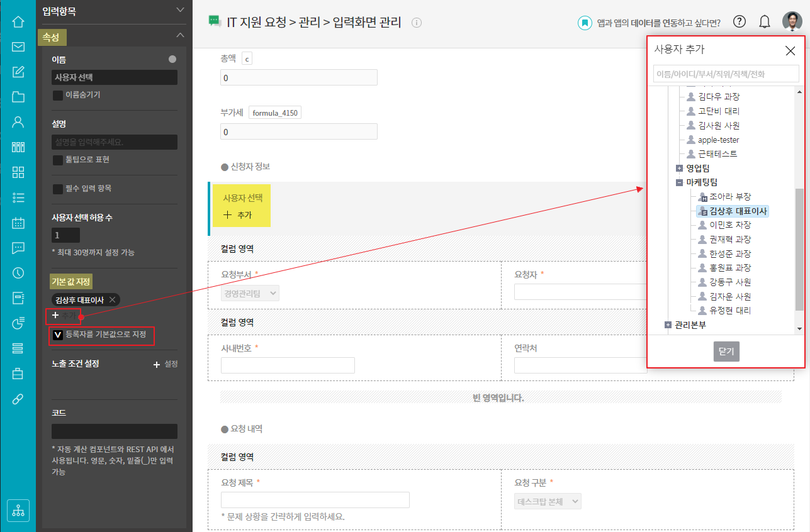Expand the 영업팀 tree node
The image size is (810, 532).
pos(679,169)
